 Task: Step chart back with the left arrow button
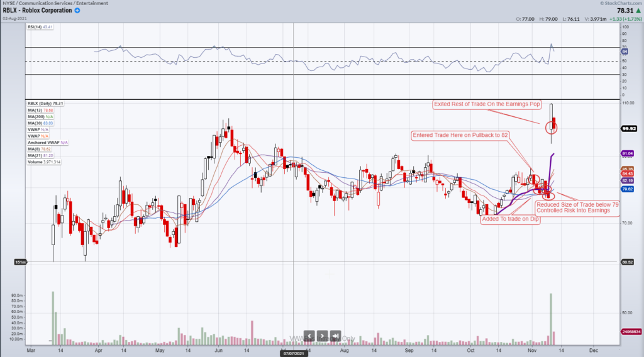click(309, 336)
